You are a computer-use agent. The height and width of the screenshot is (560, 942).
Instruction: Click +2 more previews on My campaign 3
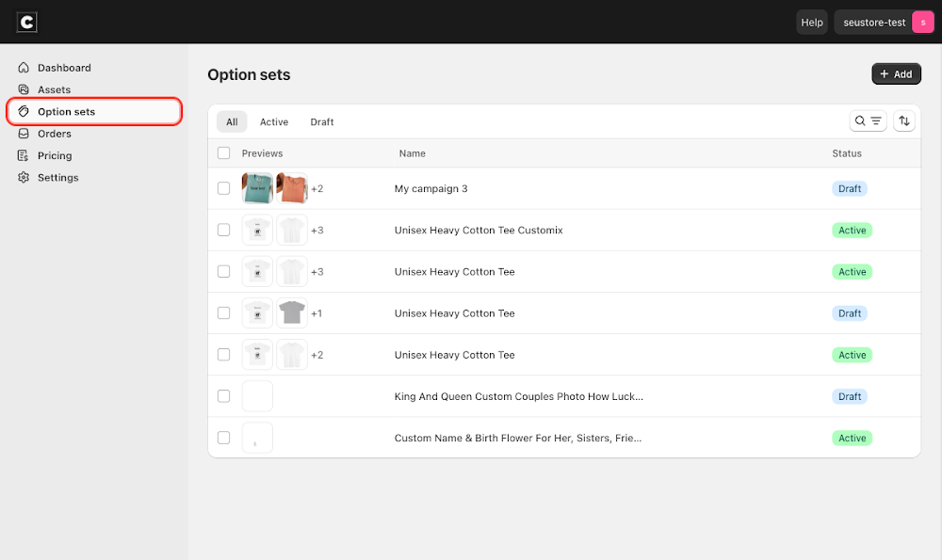point(317,188)
